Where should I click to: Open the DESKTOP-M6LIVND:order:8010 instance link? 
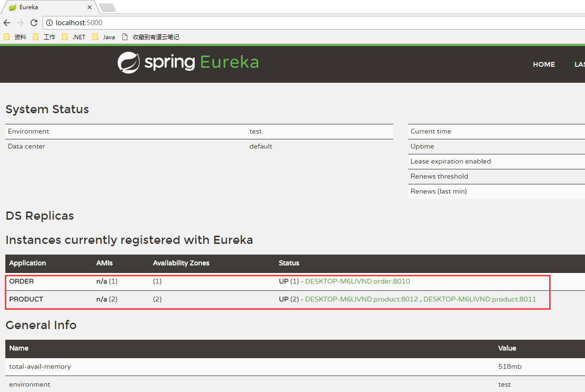pyautogui.click(x=357, y=281)
